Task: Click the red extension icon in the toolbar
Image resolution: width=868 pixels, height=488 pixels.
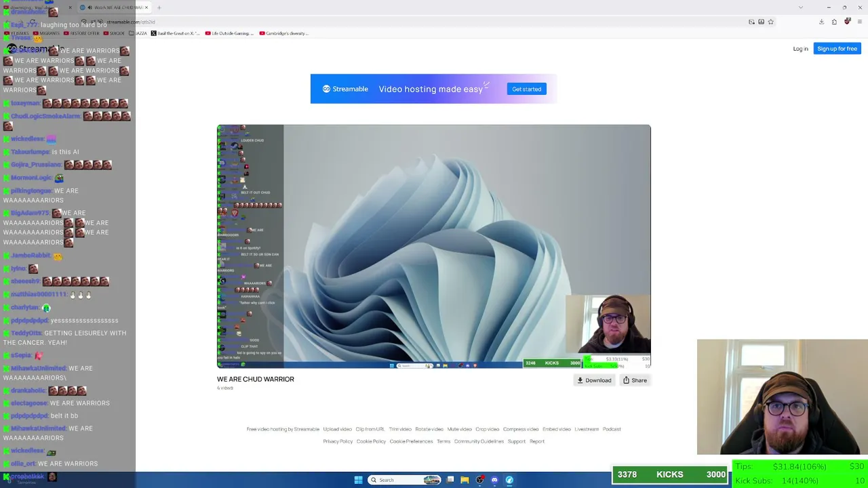Action: [x=847, y=22]
